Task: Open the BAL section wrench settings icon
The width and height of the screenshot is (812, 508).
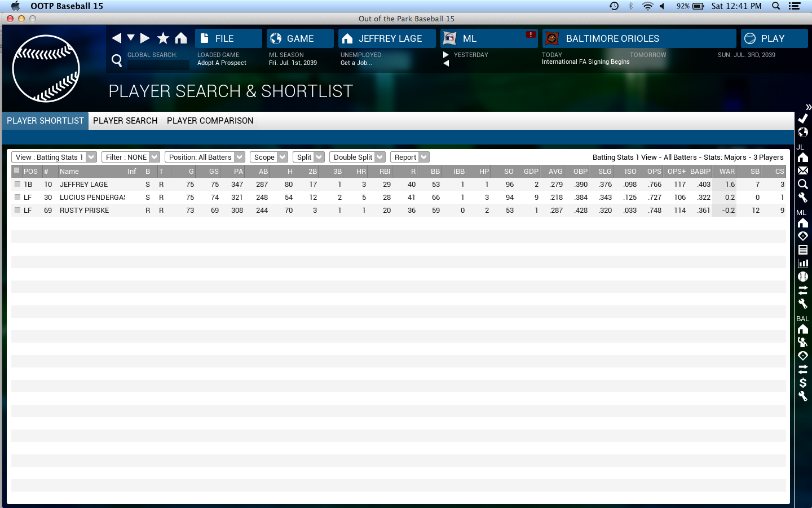Action: coord(803,396)
